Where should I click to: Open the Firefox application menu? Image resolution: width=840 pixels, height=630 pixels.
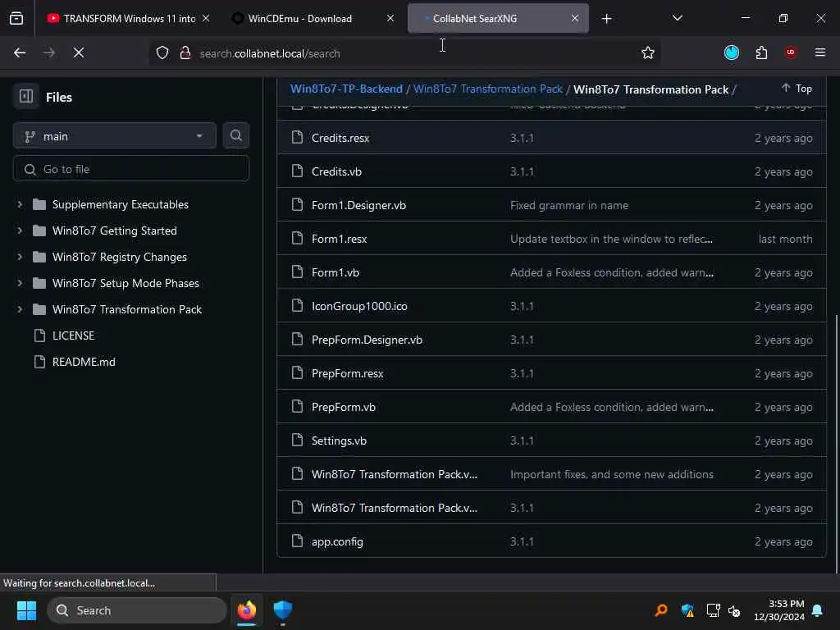point(819,52)
